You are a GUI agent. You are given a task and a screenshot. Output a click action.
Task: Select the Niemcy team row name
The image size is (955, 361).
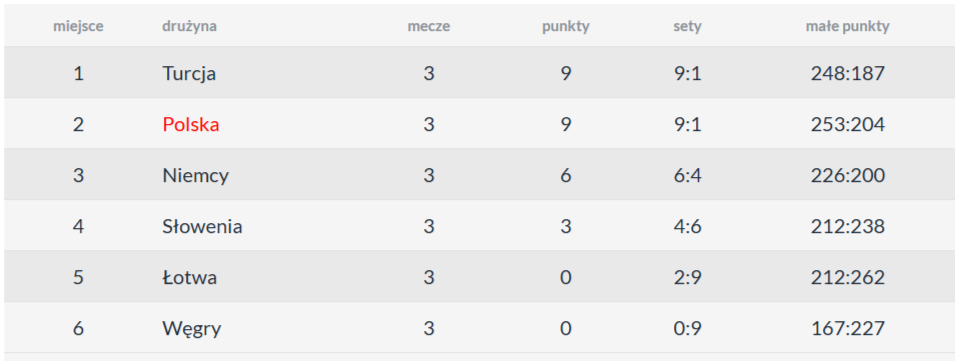pos(196,175)
